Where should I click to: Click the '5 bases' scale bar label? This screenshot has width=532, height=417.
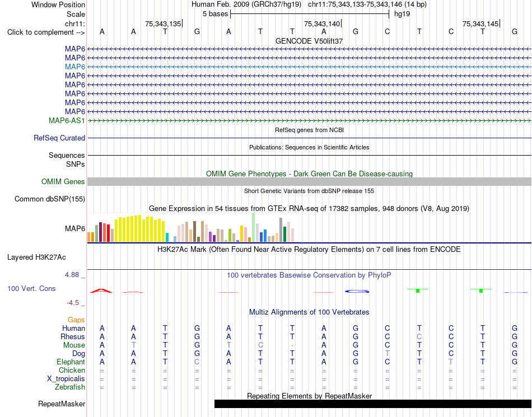click(216, 14)
